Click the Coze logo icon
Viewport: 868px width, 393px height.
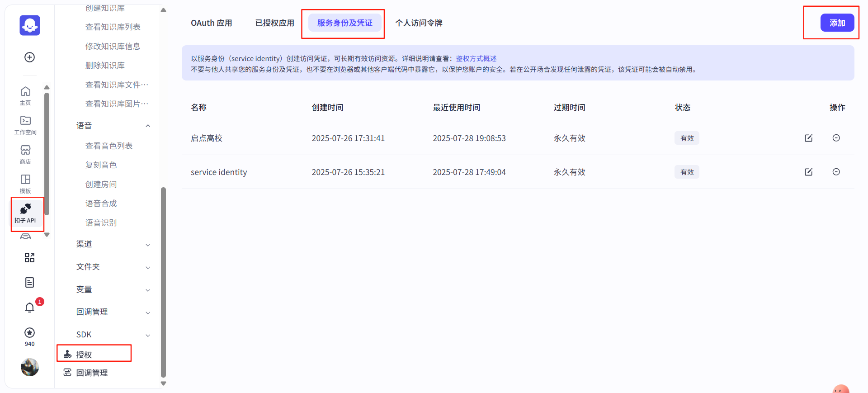tap(29, 25)
